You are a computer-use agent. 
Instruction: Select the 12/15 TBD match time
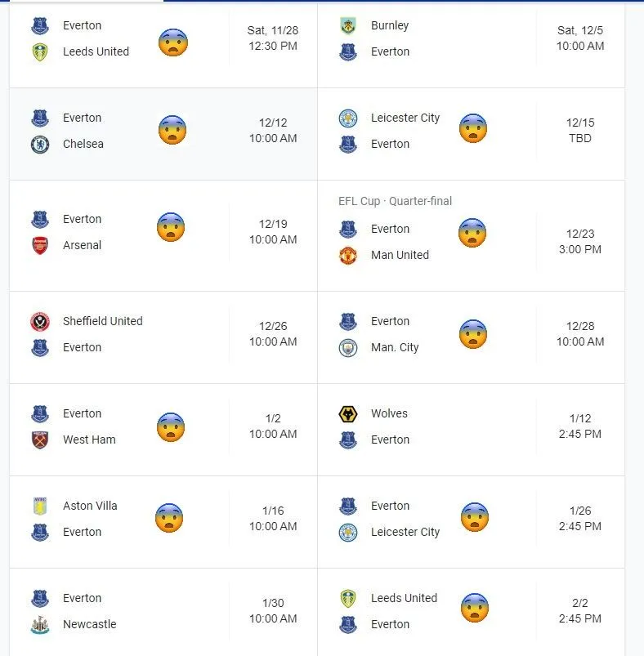[580, 128]
